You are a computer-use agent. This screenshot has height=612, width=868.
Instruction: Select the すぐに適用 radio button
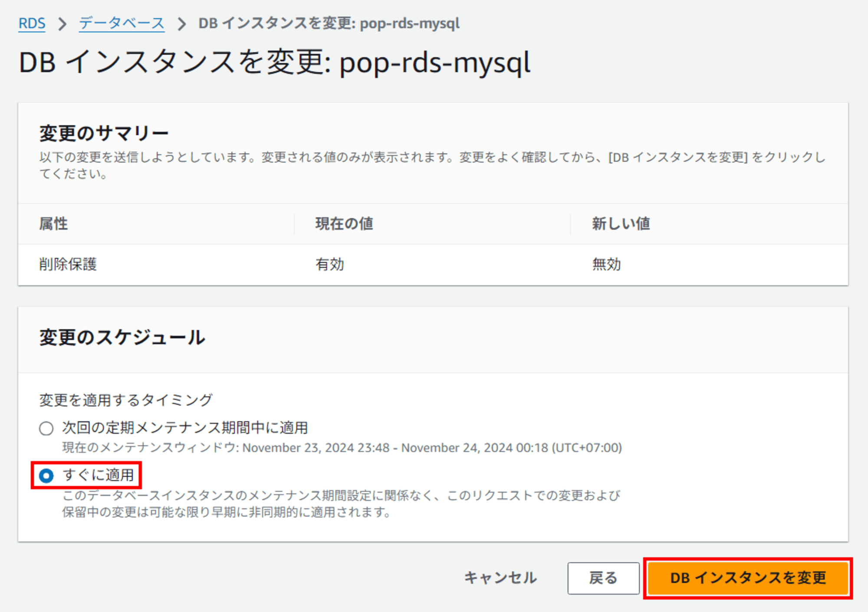pos(46,475)
